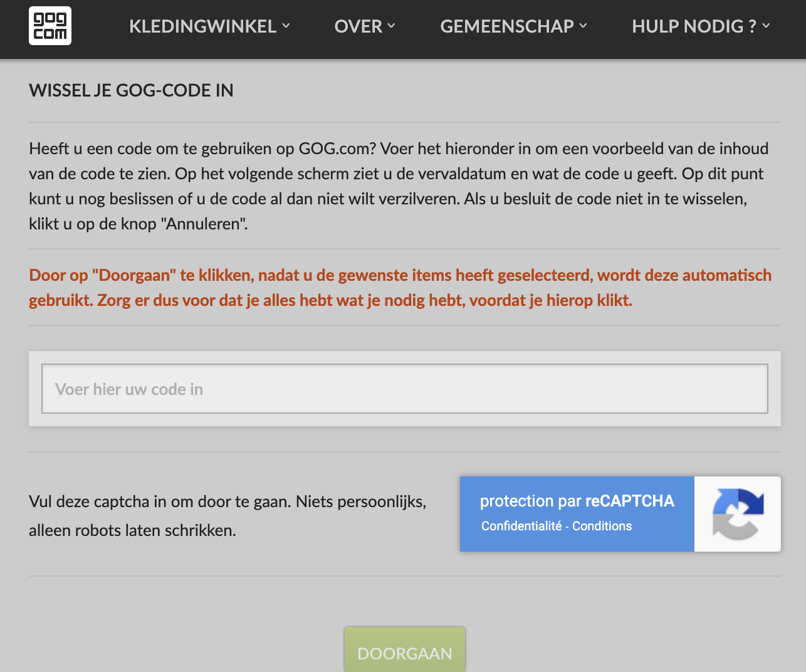Open the OVER menu

pyautogui.click(x=365, y=26)
